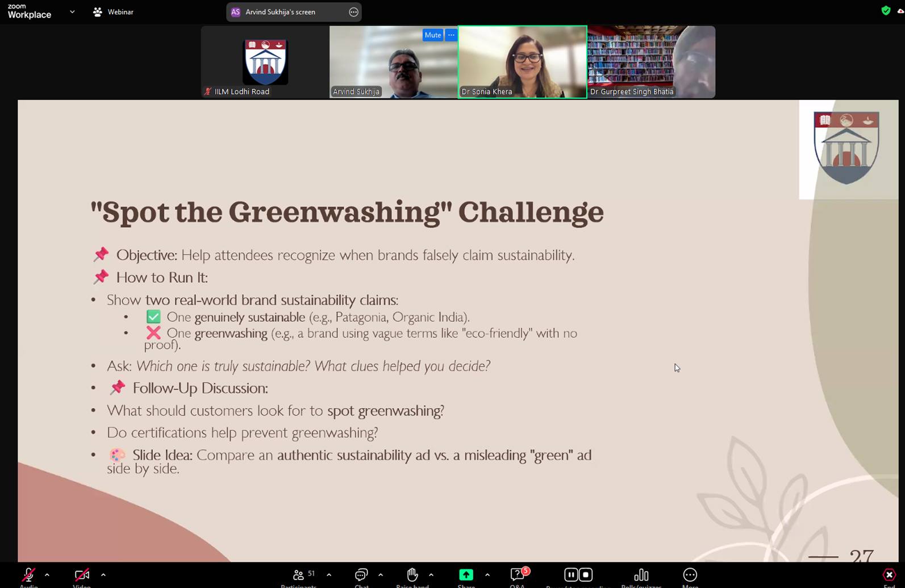The height and width of the screenshot is (588, 905).
Task: Select Dr Sonia Khera's video thumbnail
Action: pos(522,62)
